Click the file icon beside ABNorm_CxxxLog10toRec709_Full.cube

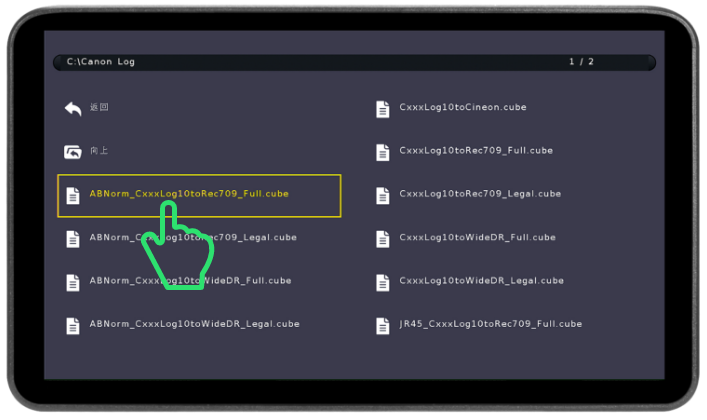pos(72,195)
